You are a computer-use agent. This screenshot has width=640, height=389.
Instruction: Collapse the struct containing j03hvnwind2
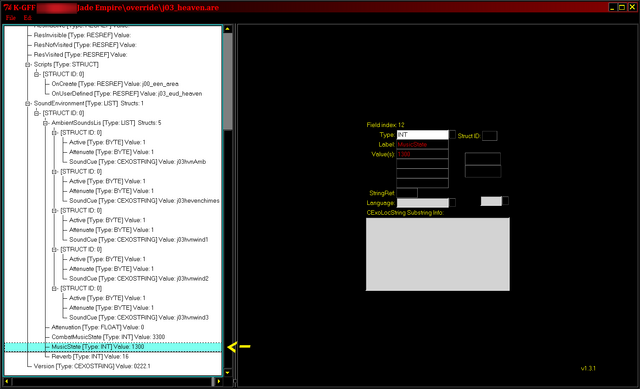point(54,249)
